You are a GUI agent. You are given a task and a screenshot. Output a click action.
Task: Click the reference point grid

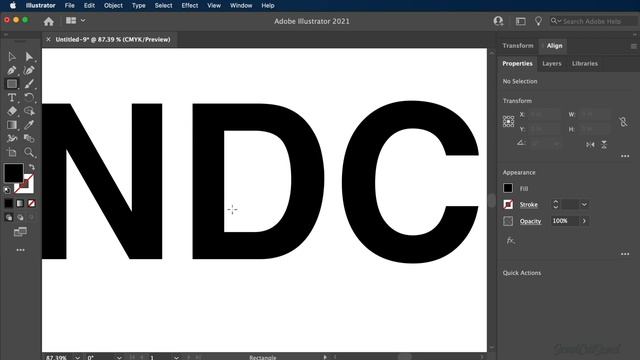pos(509,122)
